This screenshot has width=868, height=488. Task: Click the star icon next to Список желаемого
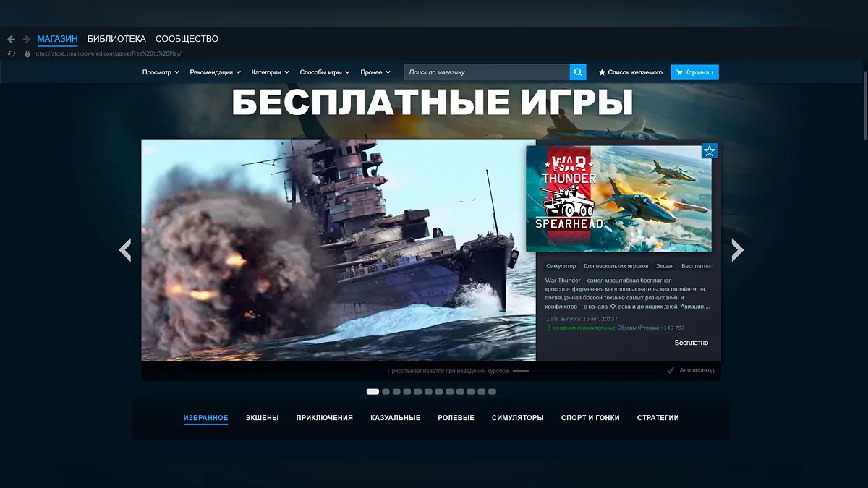602,72
